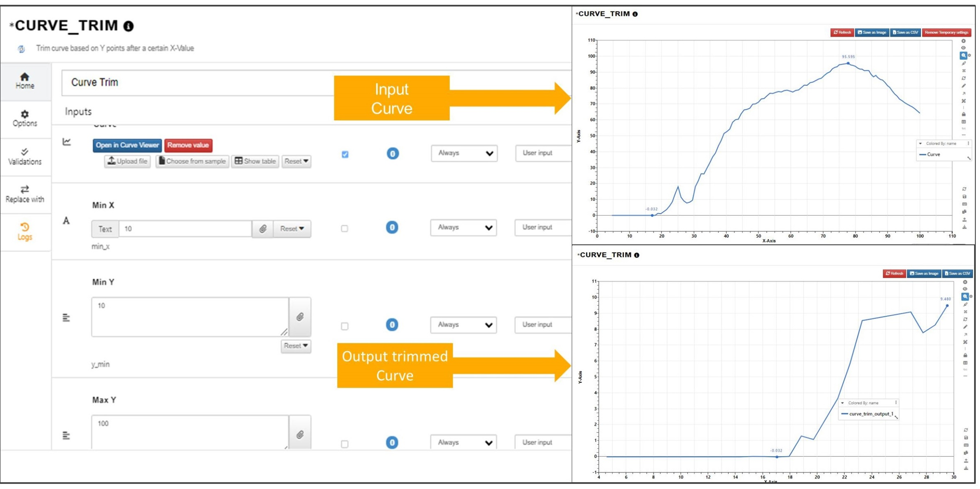Select the zoom magnifier tool in input chart toolbar
The width and height of the screenshot is (980, 489).
coord(963,56)
